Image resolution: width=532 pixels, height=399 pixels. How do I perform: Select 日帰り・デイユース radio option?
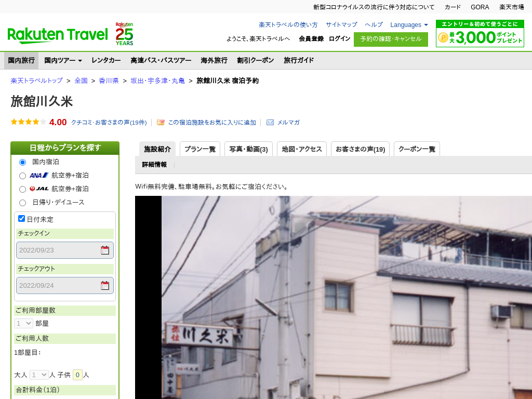pyautogui.click(x=22, y=203)
